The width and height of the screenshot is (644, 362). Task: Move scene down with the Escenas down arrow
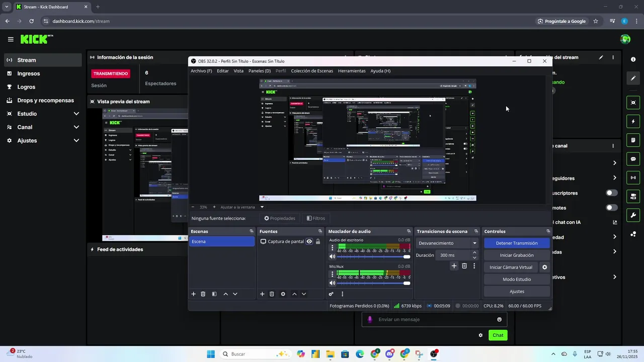[235, 294]
